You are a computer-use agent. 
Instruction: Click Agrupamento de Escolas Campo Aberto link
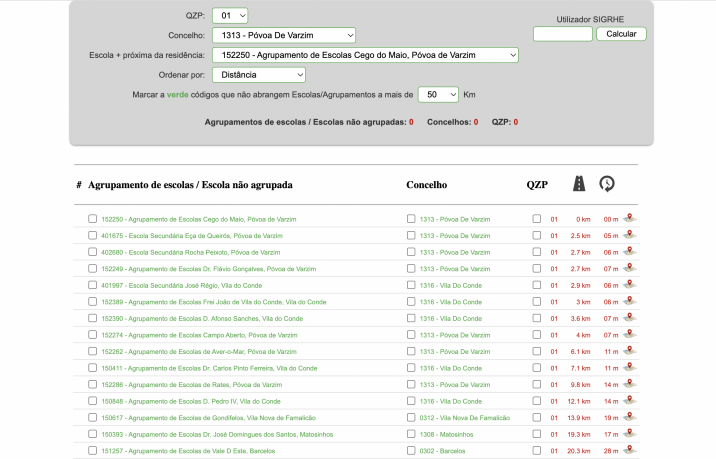[x=199, y=335]
